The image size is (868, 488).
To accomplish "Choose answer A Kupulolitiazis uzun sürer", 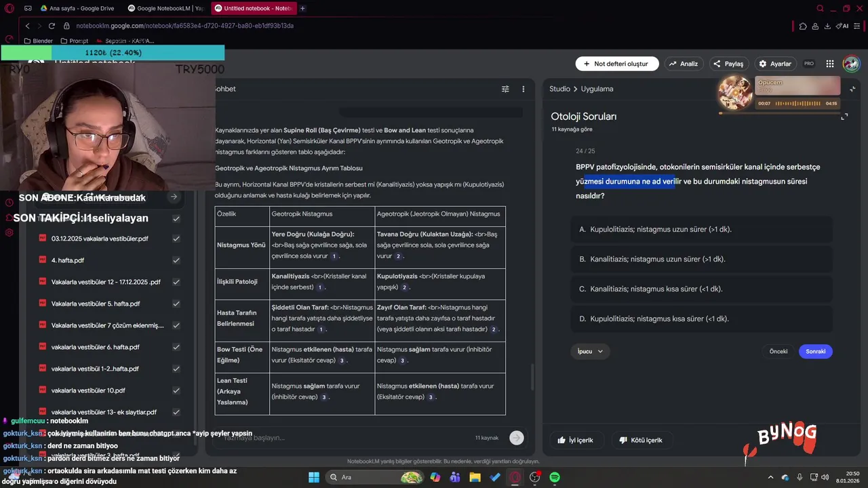I will click(702, 229).
